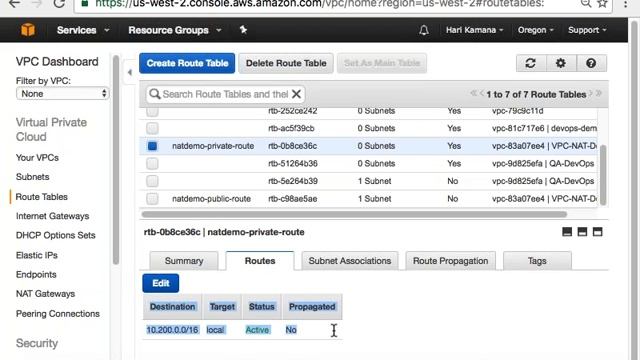Select the middle split-pane layout icon

582,232
